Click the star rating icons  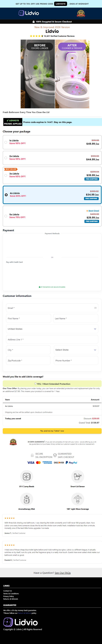tap(36, 36)
